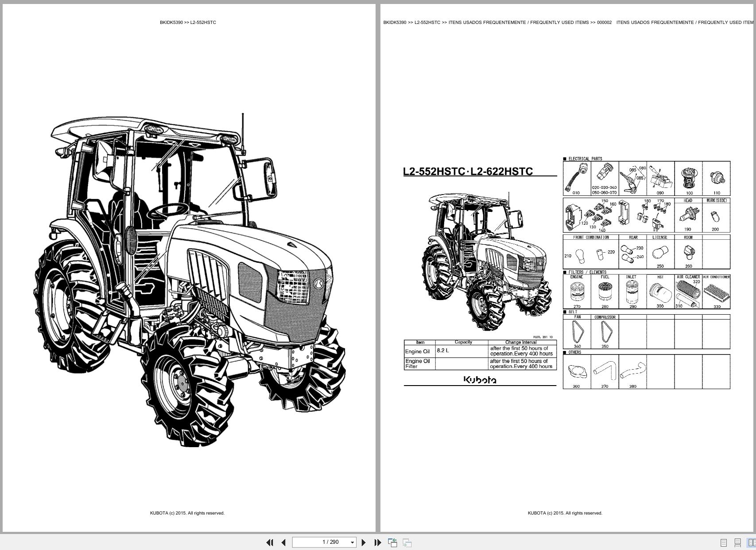
Task: Click the Kubota logo below the table
Action: point(480,380)
